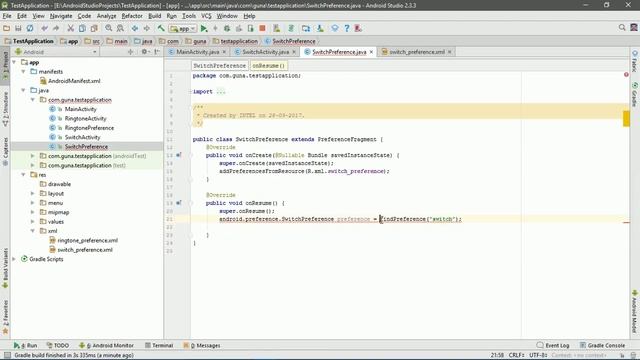Expand the mipmap folder
Viewport: 640px width, 360px height.
[33, 212]
